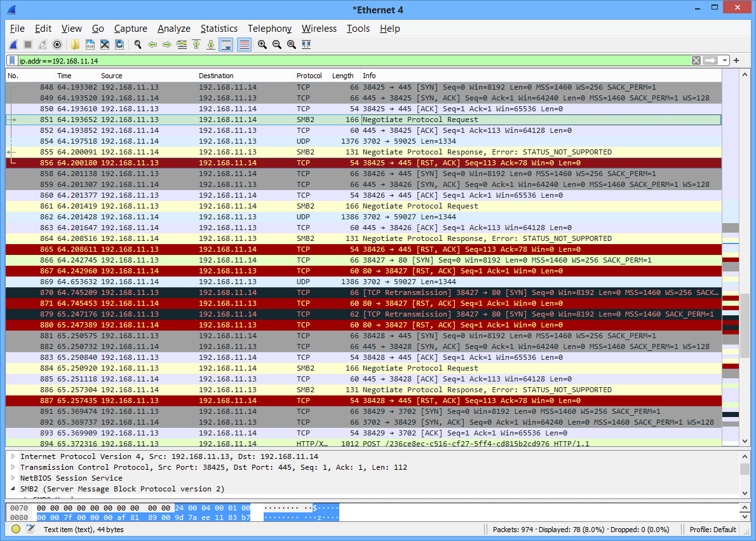Image resolution: width=756 pixels, height=541 pixels.
Task: Open the display filter history dropdown arrow
Action: click(x=725, y=60)
